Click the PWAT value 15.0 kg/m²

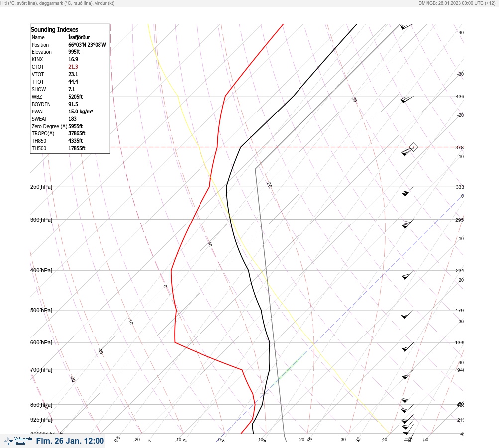pos(81,112)
